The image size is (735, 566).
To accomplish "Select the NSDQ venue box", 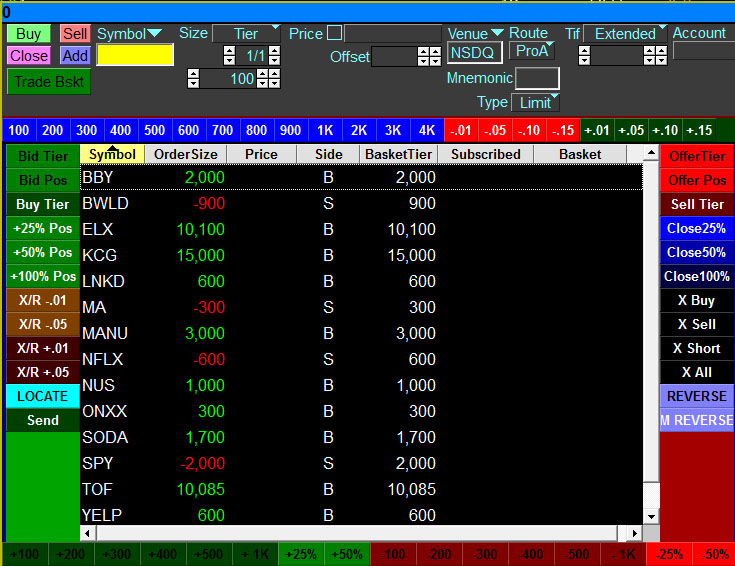I will click(x=474, y=53).
